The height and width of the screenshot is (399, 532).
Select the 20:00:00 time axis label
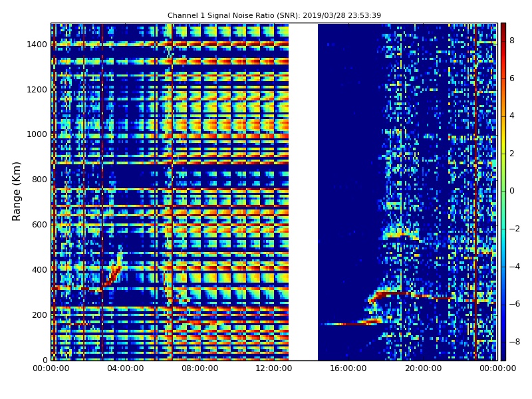(423, 368)
